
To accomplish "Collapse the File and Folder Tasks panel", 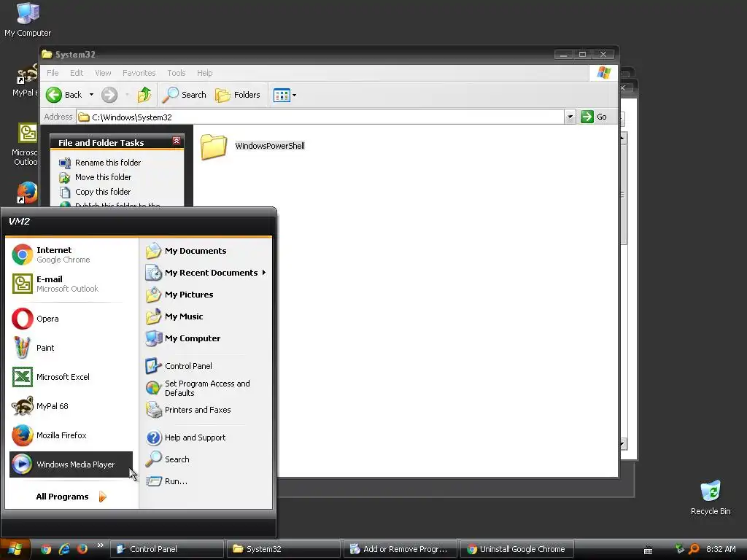I will 177,141.
